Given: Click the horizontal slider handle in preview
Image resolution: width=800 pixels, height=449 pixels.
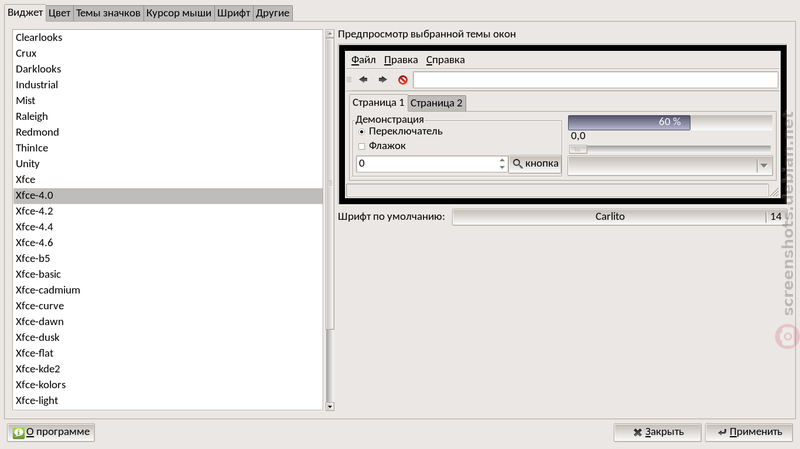Looking at the screenshot, I should pos(578,149).
